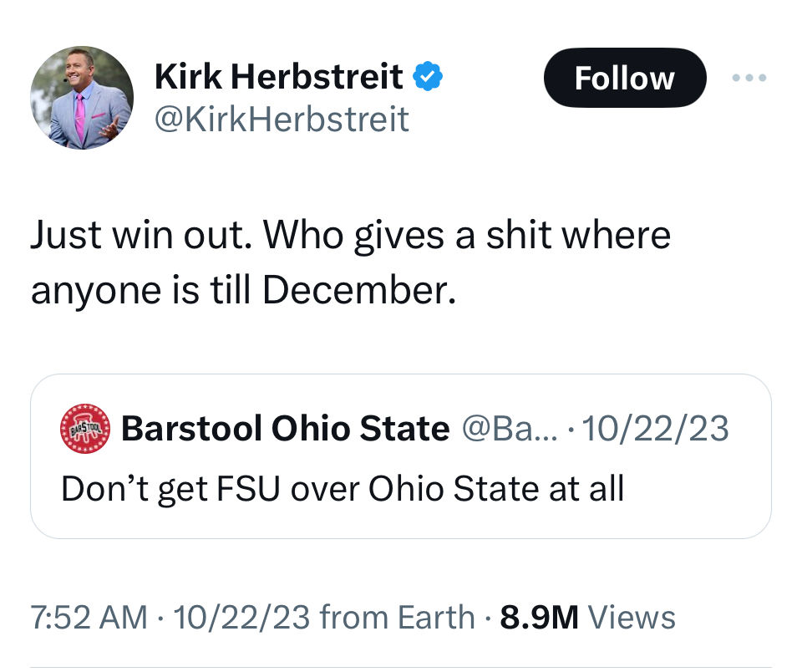
Task: Open Kirk Herbstreit's profile picture
Action: click(x=82, y=98)
